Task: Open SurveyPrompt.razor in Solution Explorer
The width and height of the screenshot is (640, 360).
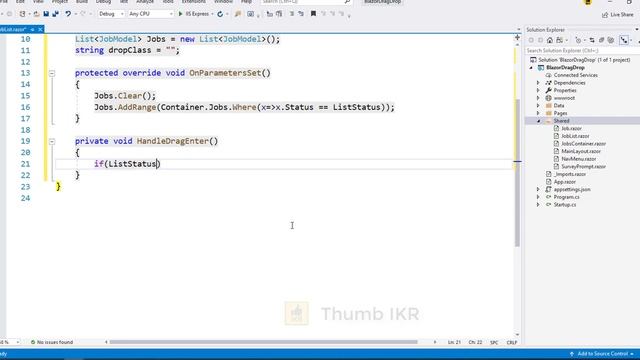Action: (x=583, y=167)
